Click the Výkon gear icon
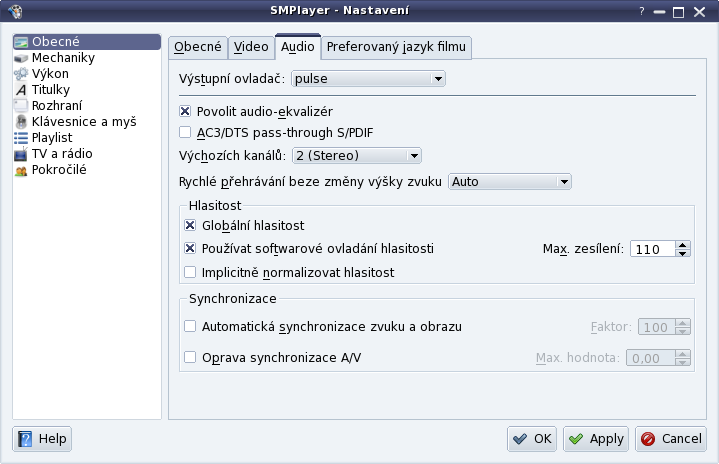Screen dimensions: 719x464 (x=21, y=74)
